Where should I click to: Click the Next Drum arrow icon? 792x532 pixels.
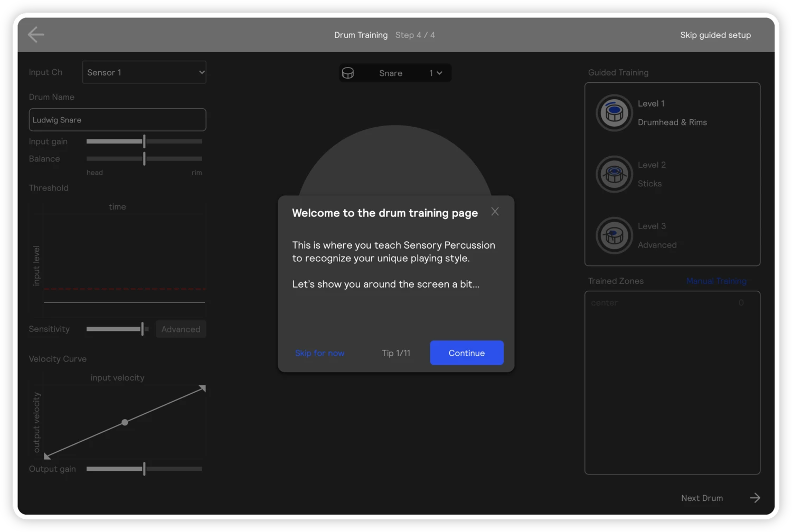click(x=755, y=498)
